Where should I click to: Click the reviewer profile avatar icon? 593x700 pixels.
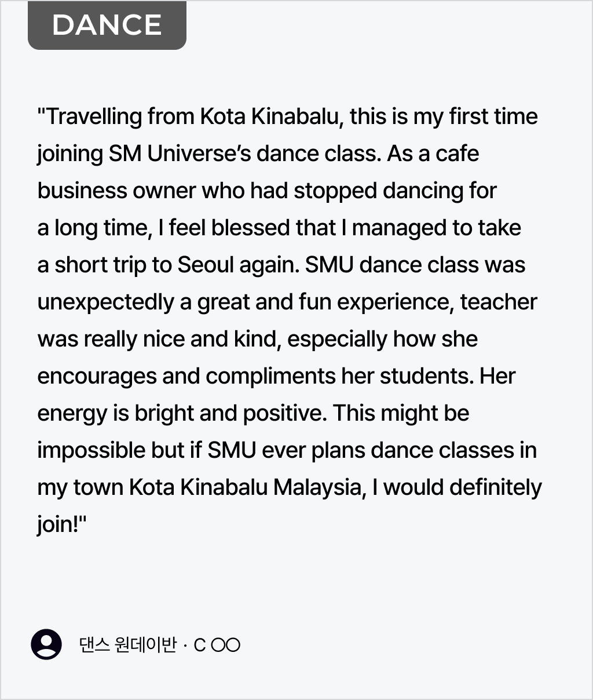point(46,644)
